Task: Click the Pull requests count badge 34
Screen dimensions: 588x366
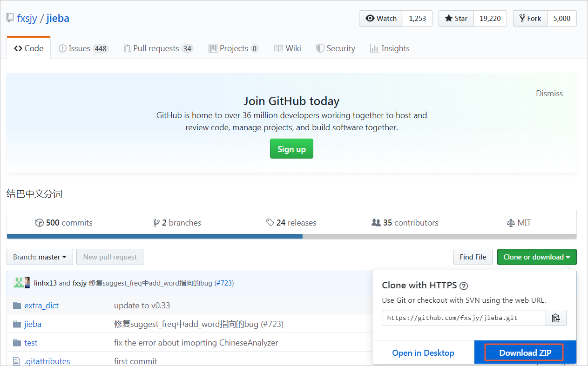Action: coord(187,48)
